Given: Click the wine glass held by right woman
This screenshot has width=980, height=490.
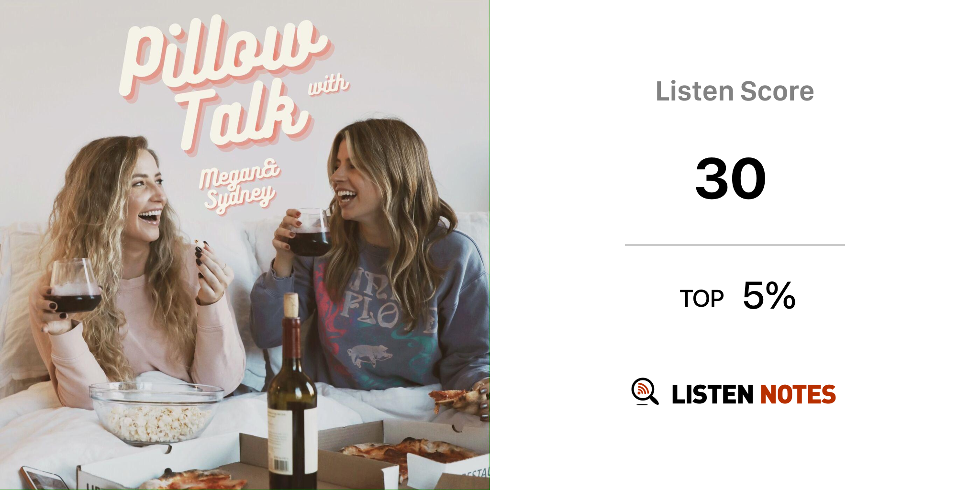Looking at the screenshot, I should [x=309, y=233].
